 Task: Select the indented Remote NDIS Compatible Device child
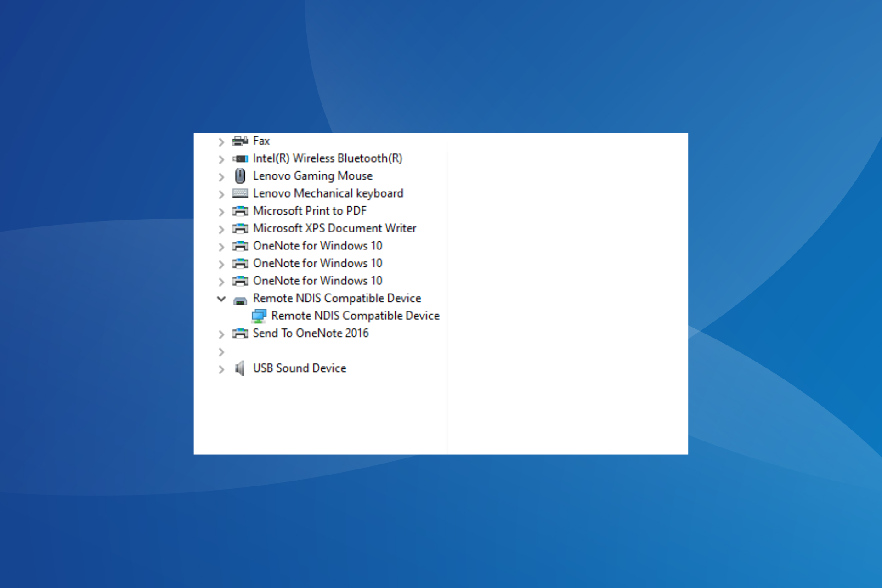click(355, 316)
